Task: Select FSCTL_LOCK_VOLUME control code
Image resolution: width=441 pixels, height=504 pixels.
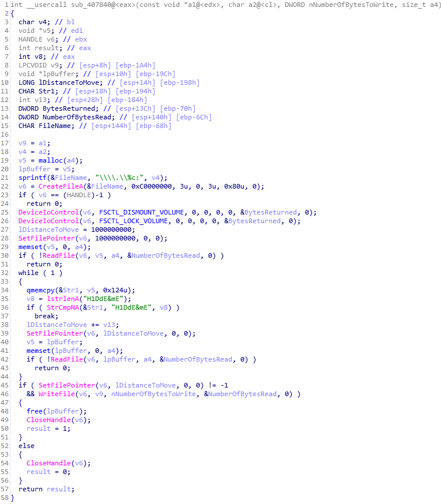Action: (133, 221)
